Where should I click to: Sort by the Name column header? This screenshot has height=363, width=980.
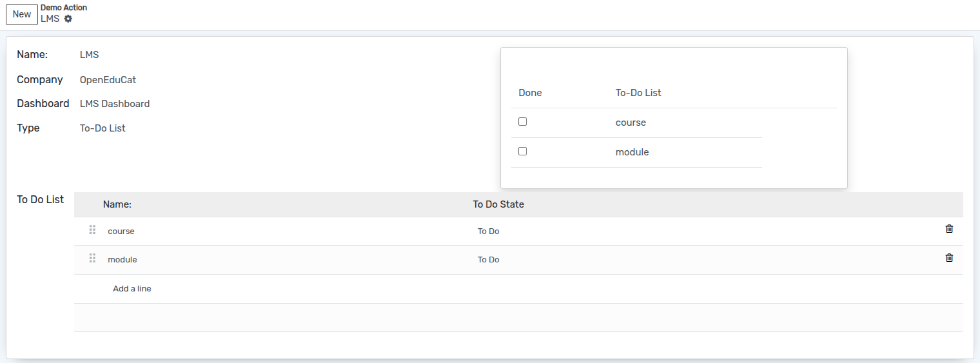pos(117,204)
